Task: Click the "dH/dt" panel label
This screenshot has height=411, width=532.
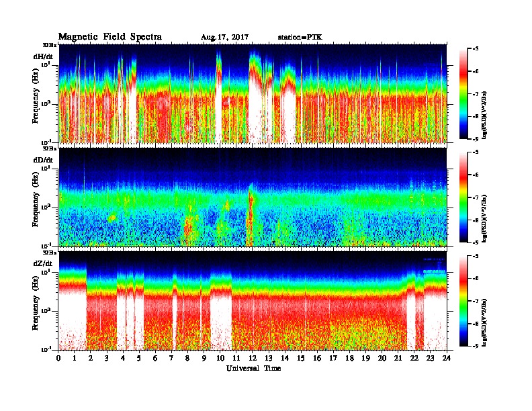Action: point(43,56)
